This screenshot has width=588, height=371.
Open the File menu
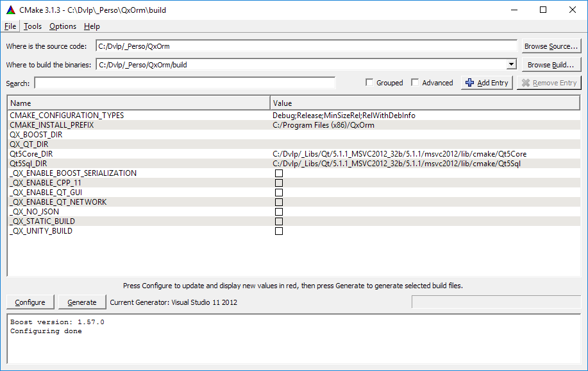[10, 26]
